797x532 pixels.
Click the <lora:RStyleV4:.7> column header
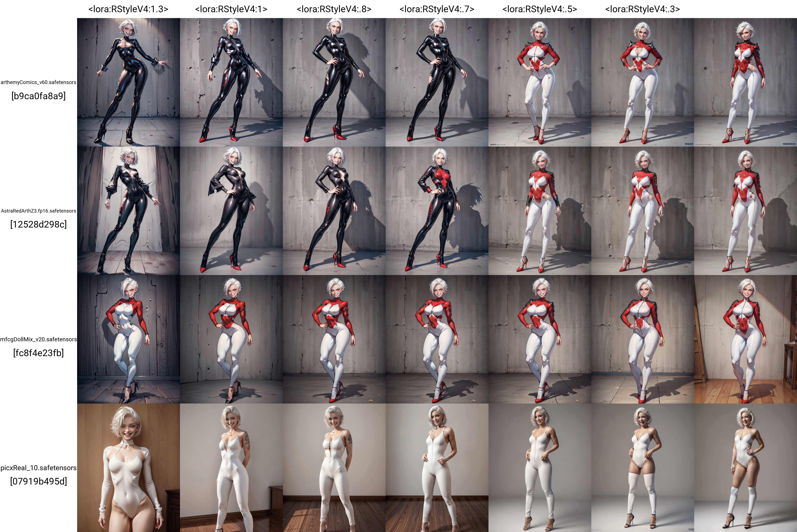pyautogui.click(x=437, y=9)
